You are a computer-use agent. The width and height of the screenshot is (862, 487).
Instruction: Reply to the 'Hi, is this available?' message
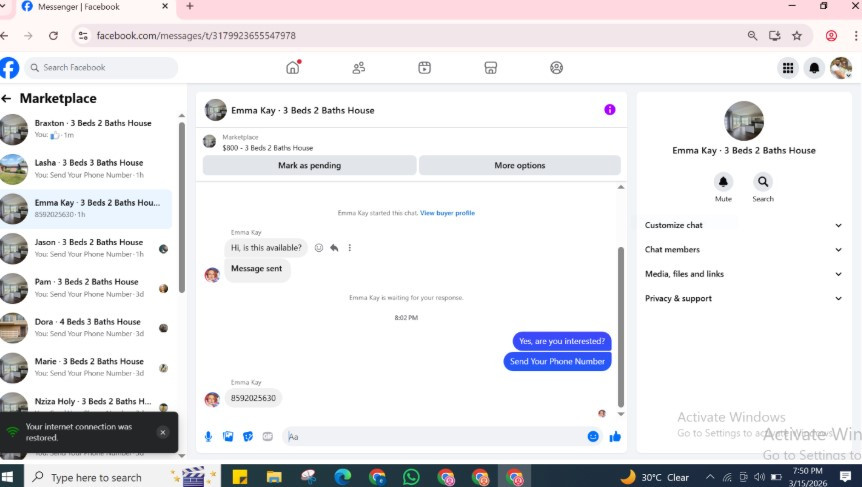334,248
